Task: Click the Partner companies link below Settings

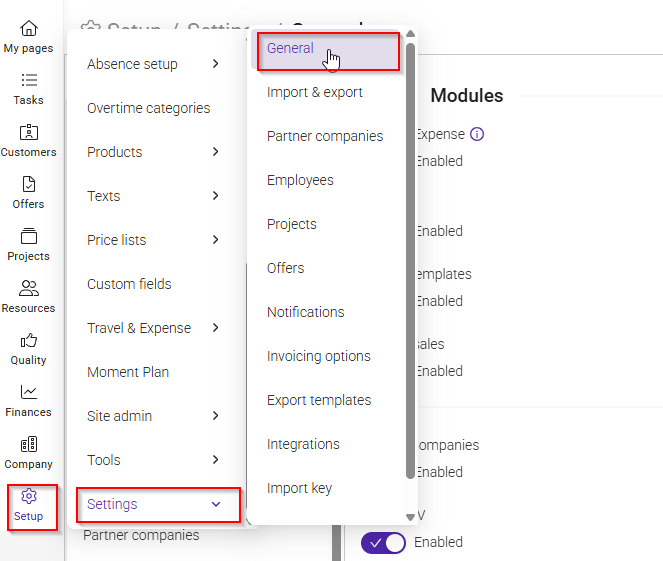Action: point(141,535)
